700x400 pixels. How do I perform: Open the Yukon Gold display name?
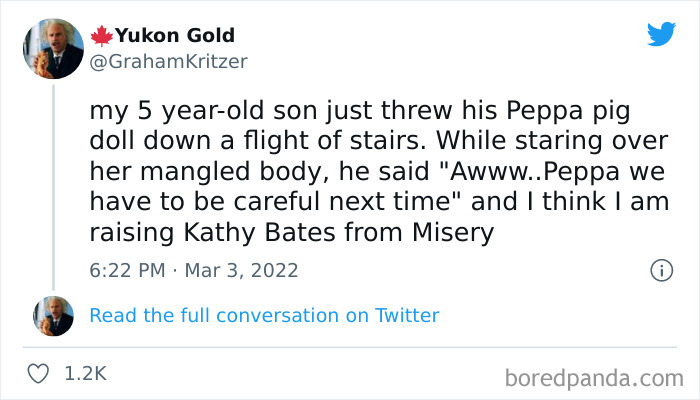pyautogui.click(x=175, y=36)
